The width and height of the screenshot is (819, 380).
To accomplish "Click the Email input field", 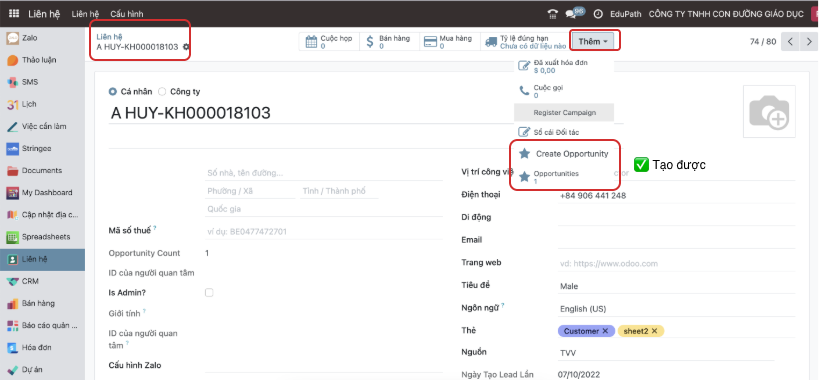I will [676, 241].
